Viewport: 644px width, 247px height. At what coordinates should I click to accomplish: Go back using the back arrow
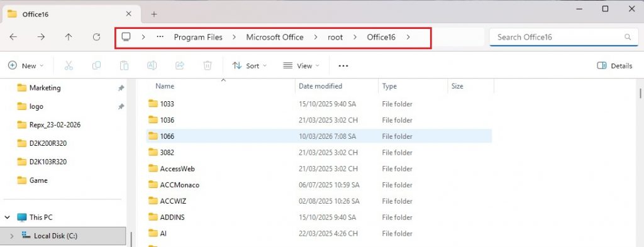click(13, 37)
